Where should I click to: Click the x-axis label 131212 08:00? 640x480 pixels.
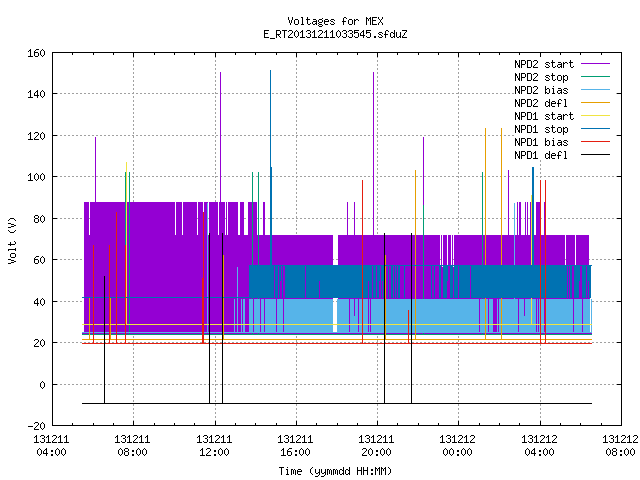pyautogui.click(x=620, y=446)
